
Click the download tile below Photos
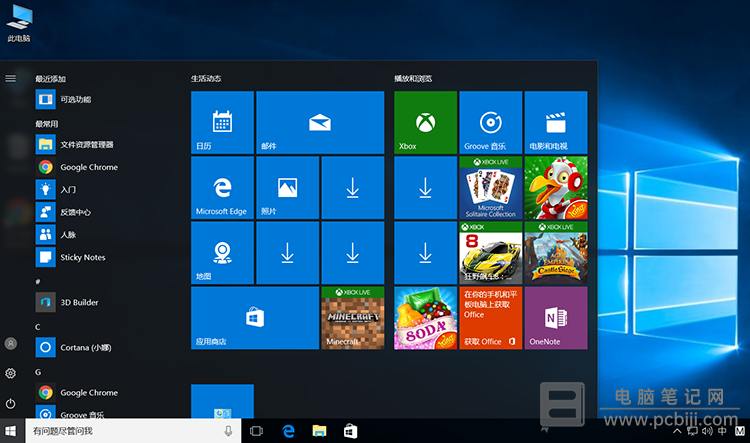pyautogui.click(x=287, y=253)
